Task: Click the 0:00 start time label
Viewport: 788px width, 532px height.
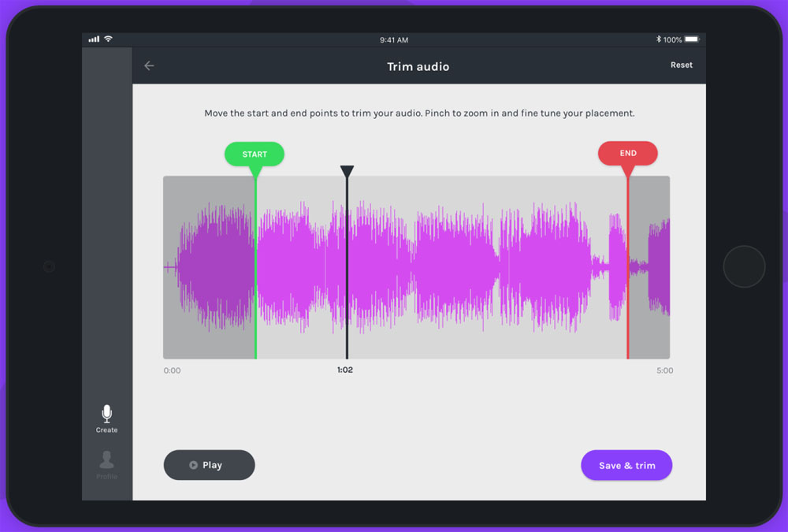Action: point(172,370)
